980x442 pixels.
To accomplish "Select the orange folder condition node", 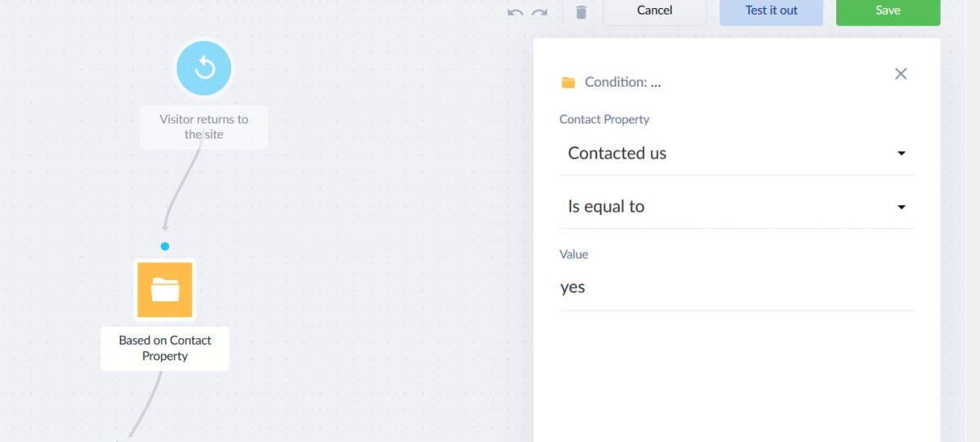I will coord(165,289).
